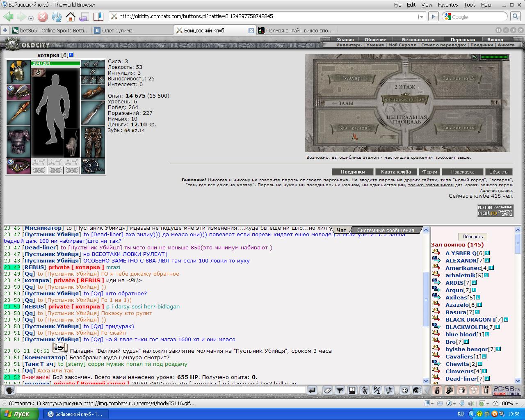525x420 pixels.
Task: Select the Чат tab in the chat panel
Action: 341,230
